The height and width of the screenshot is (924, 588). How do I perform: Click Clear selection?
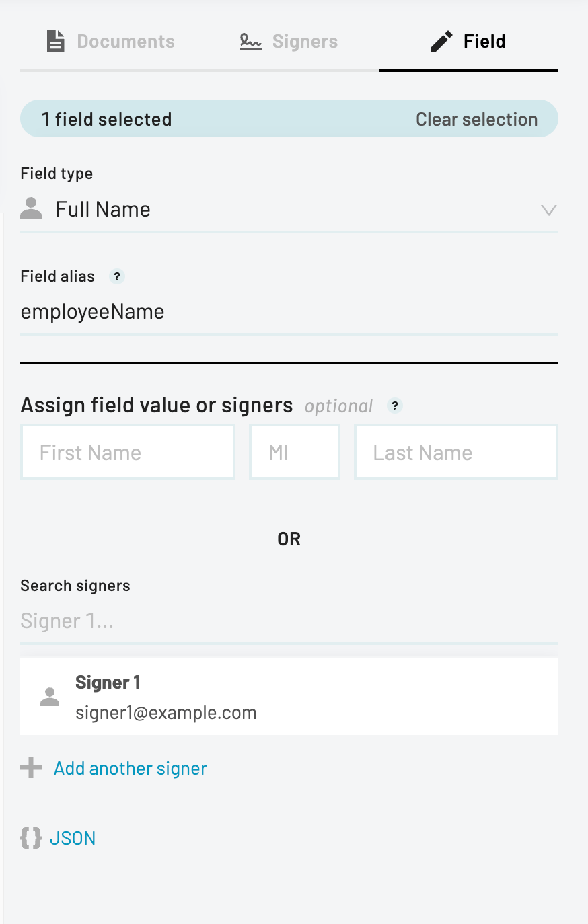[x=476, y=120]
